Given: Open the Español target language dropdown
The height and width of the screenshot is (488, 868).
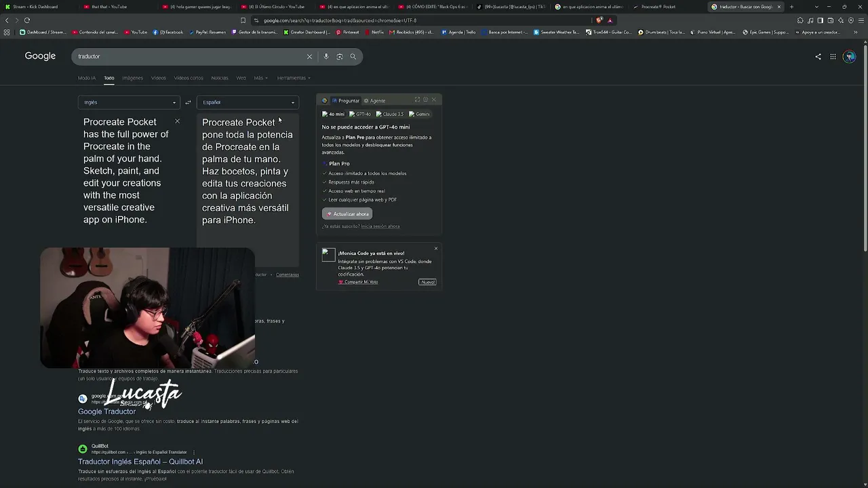Looking at the screenshot, I should [248, 102].
